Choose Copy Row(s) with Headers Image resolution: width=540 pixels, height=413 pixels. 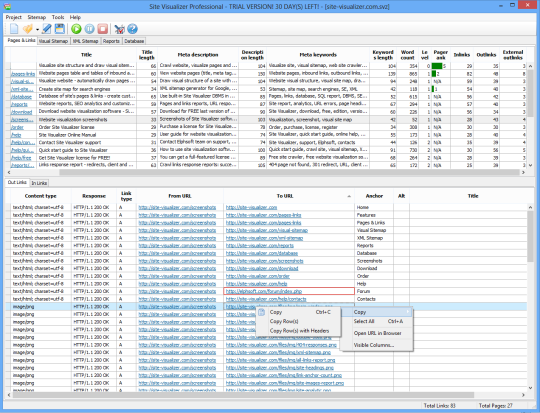pyautogui.click(x=299, y=331)
